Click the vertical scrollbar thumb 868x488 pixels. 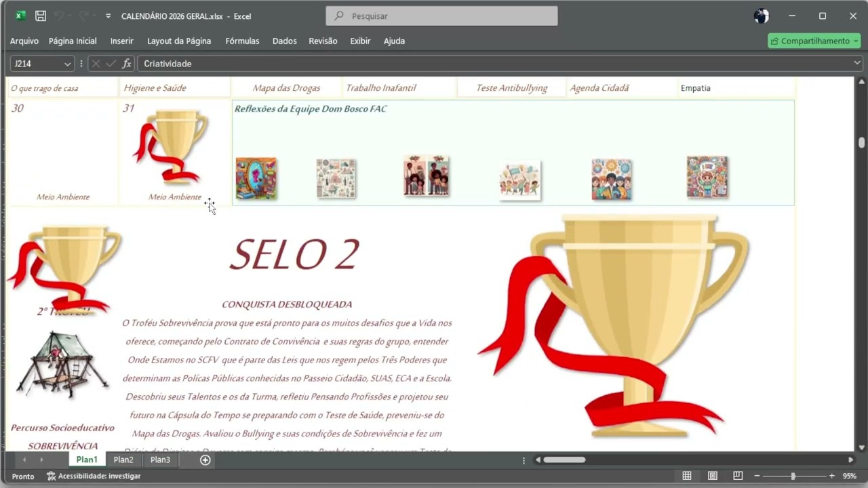point(862,142)
